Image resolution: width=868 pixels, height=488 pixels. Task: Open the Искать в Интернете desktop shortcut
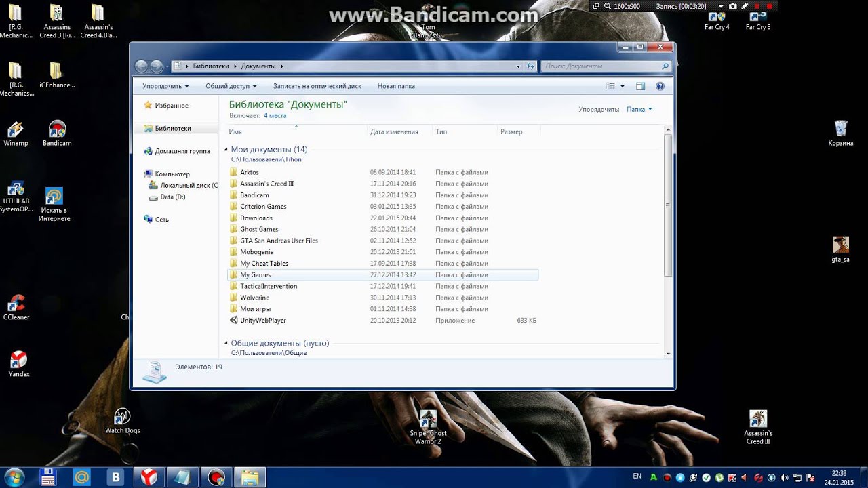(x=54, y=205)
